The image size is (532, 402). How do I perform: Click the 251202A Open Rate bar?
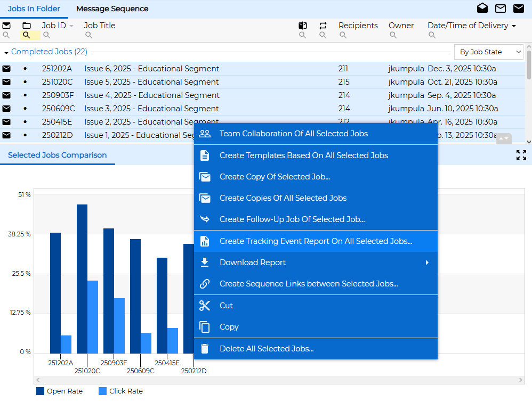tap(55, 293)
